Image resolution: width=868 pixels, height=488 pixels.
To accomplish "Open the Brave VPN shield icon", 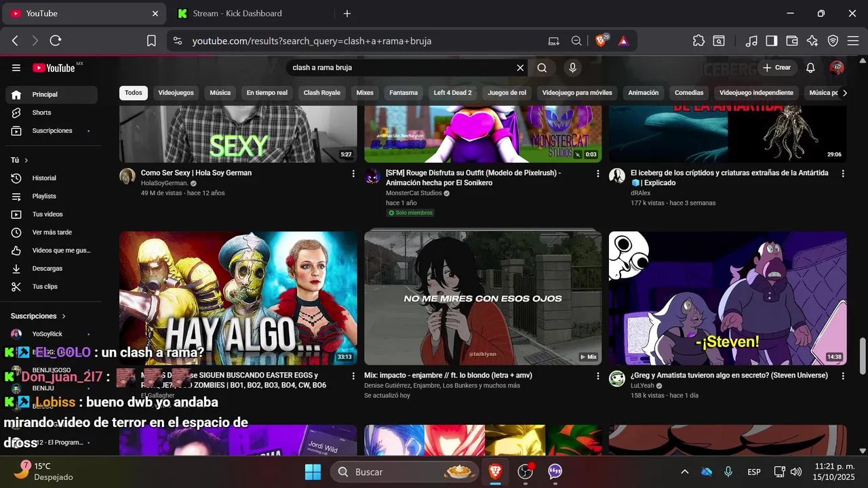I will [833, 41].
